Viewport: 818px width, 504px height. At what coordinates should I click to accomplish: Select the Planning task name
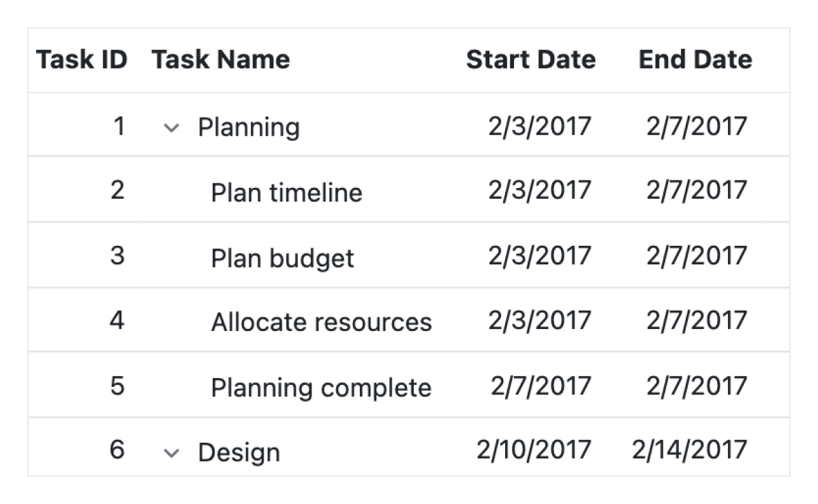coord(248,127)
